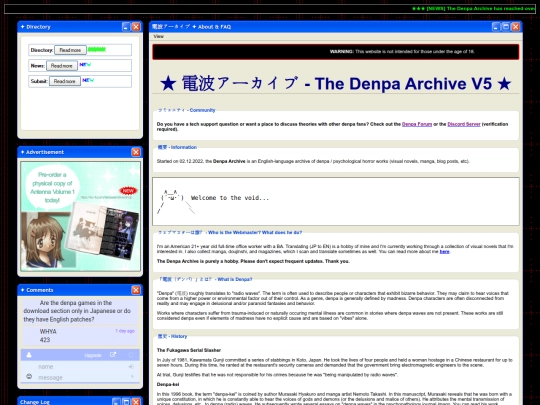
Task: Open the Antenna Volume 1 pre-order advertisement image
Action: [81, 216]
